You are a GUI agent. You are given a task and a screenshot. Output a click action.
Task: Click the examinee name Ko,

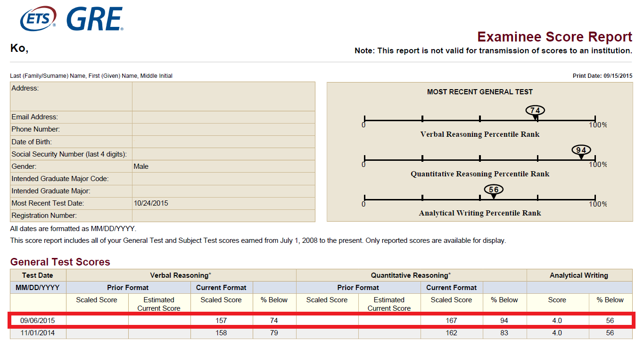[19, 48]
